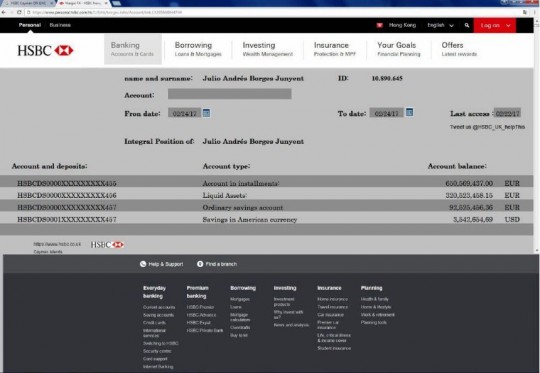The image size is (540, 373).
Task: Open Student insurance footer link
Action: click(x=334, y=348)
